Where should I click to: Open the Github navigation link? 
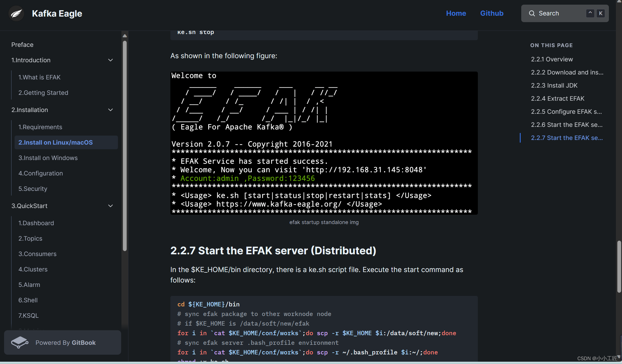coord(492,13)
